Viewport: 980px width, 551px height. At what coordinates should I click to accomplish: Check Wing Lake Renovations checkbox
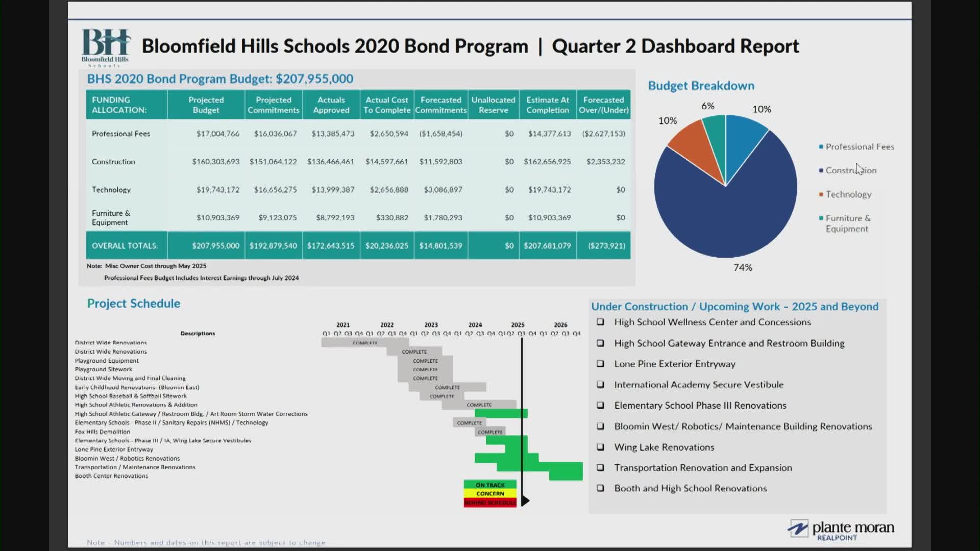tap(600, 447)
